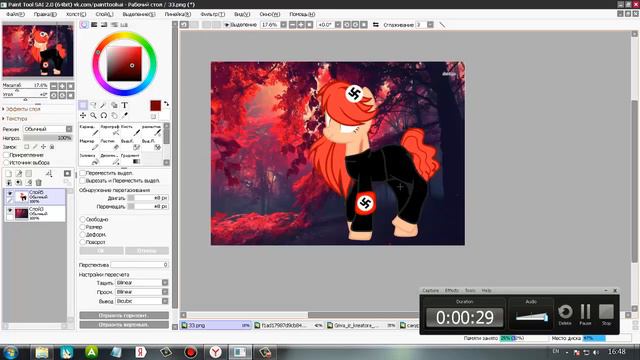Open the Effects menu in recorder window
Viewport: 640px width, 360px height.
(x=451, y=291)
